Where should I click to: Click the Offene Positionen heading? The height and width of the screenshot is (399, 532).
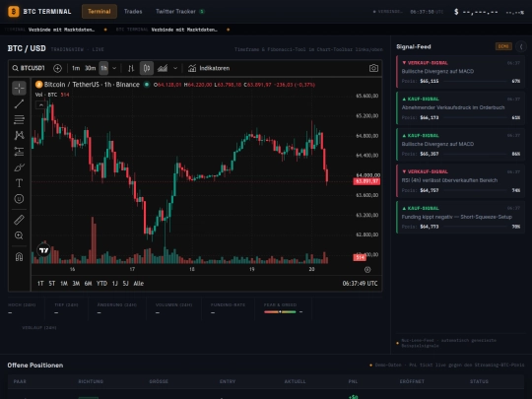[x=35, y=366]
